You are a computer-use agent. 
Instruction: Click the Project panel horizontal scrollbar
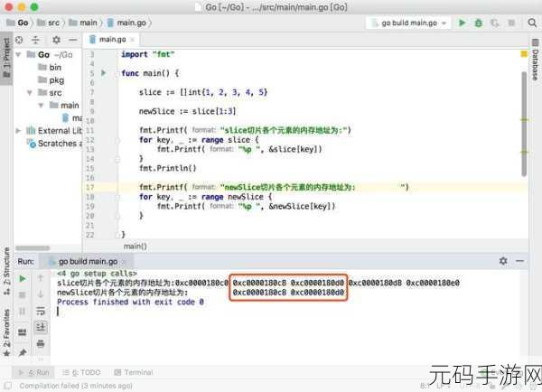pyautogui.click(x=33, y=247)
